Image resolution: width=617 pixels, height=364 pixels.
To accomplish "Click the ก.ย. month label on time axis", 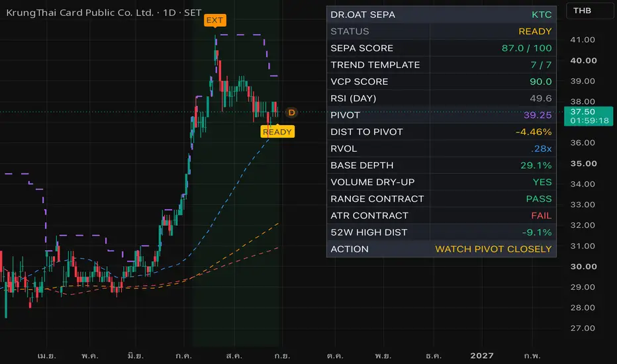I will coord(282,356).
